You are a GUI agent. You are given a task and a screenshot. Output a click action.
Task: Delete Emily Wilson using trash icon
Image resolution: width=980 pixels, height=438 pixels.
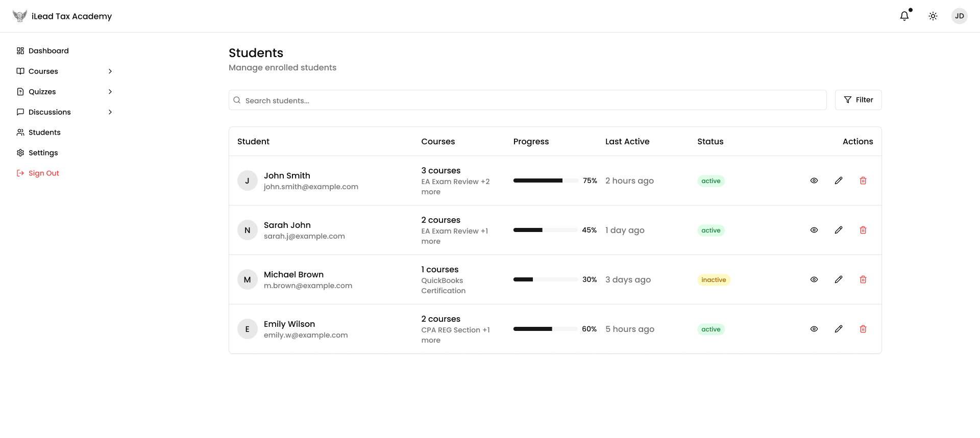pos(863,329)
